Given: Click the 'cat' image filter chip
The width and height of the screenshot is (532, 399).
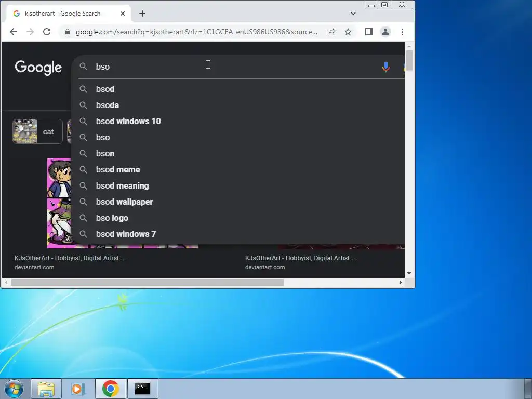Looking at the screenshot, I should (x=37, y=131).
